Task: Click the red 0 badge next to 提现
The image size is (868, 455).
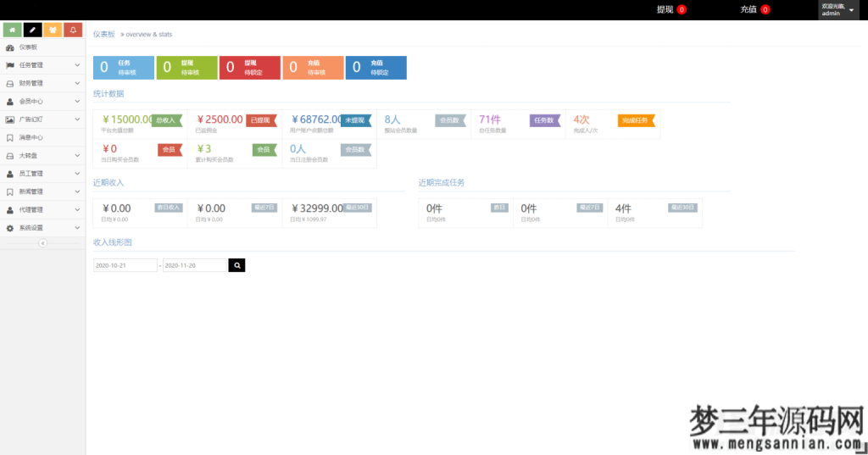Action: pos(682,9)
